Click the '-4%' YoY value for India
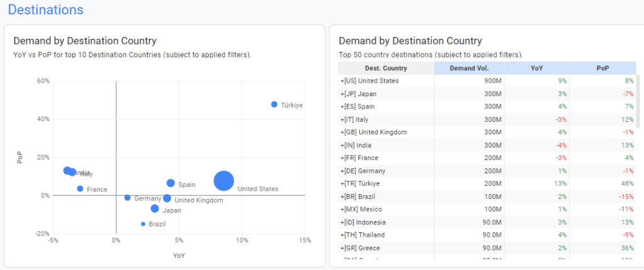Screen dimensions: 644x270 coord(562,145)
